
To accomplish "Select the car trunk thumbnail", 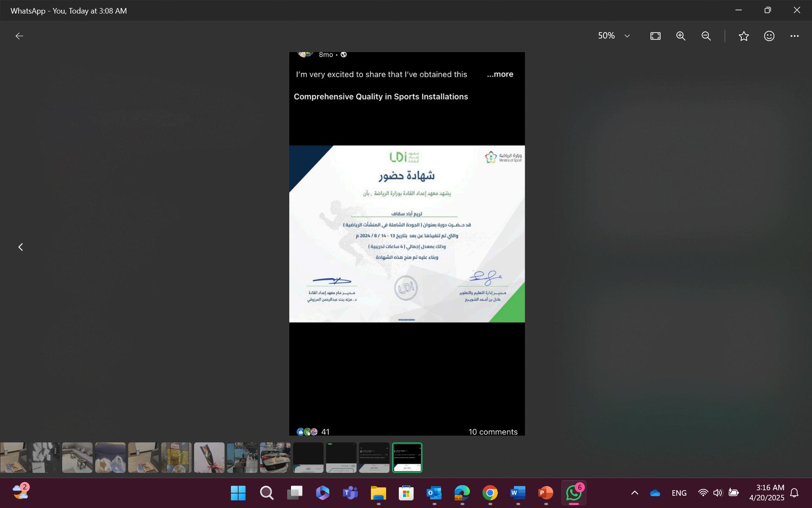I will [275, 457].
